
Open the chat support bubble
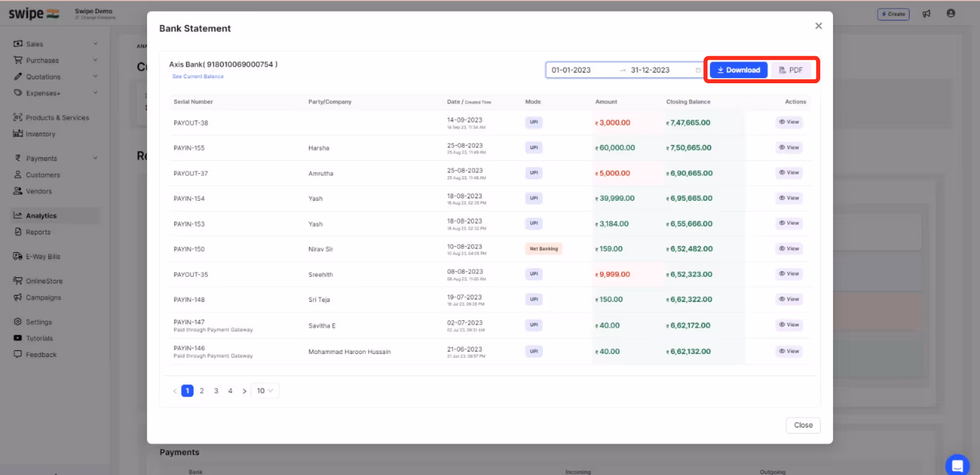click(957, 465)
